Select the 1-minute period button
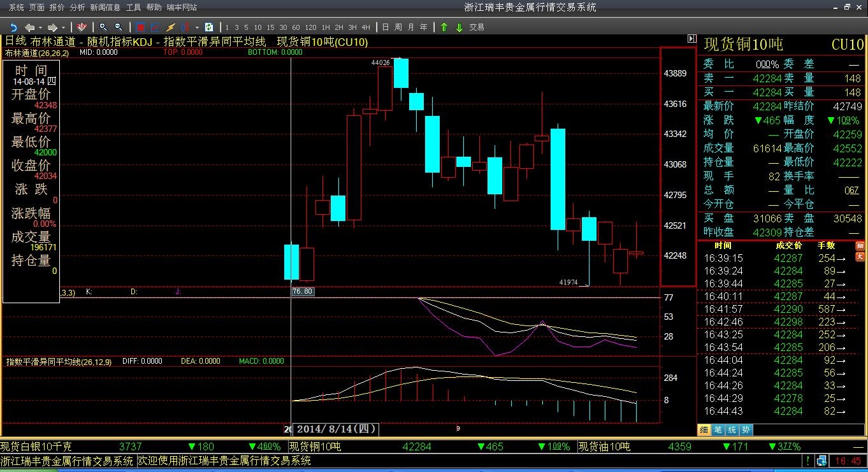Viewport: 868px width, 472px height. (x=227, y=27)
